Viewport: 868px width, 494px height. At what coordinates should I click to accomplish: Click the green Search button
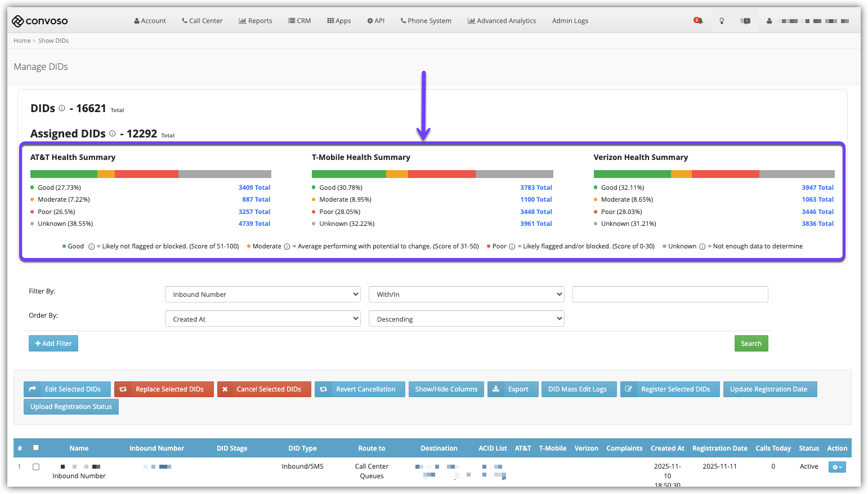751,344
